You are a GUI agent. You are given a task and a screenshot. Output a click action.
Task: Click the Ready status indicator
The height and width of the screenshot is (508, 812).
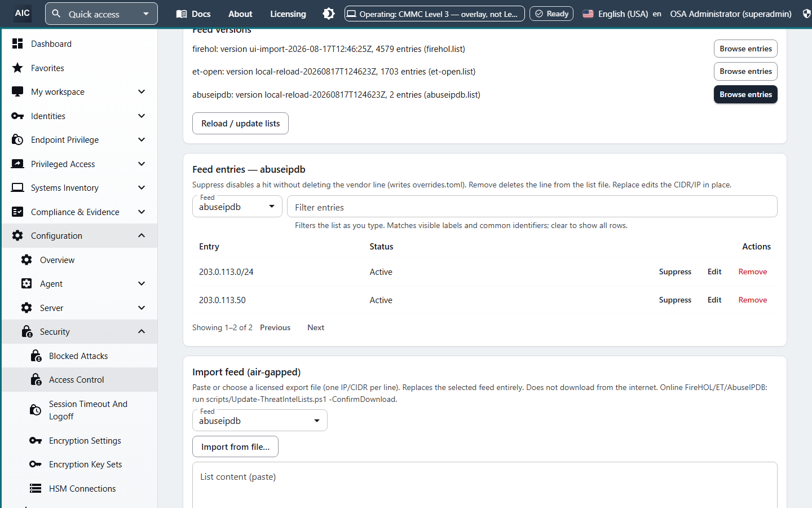click(551, 14)
